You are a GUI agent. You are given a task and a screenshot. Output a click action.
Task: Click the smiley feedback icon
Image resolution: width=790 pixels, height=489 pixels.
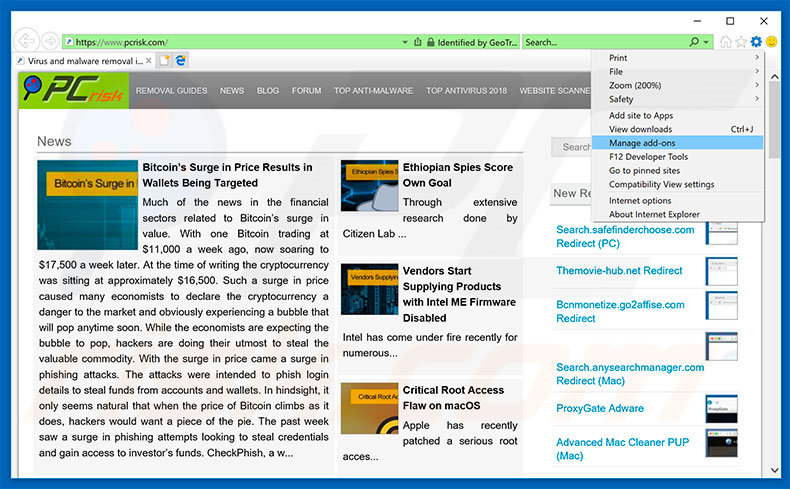tap(771, 42)
